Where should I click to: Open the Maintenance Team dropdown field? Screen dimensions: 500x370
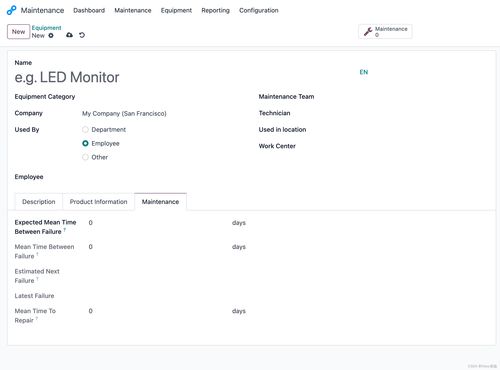click(407, 97)
